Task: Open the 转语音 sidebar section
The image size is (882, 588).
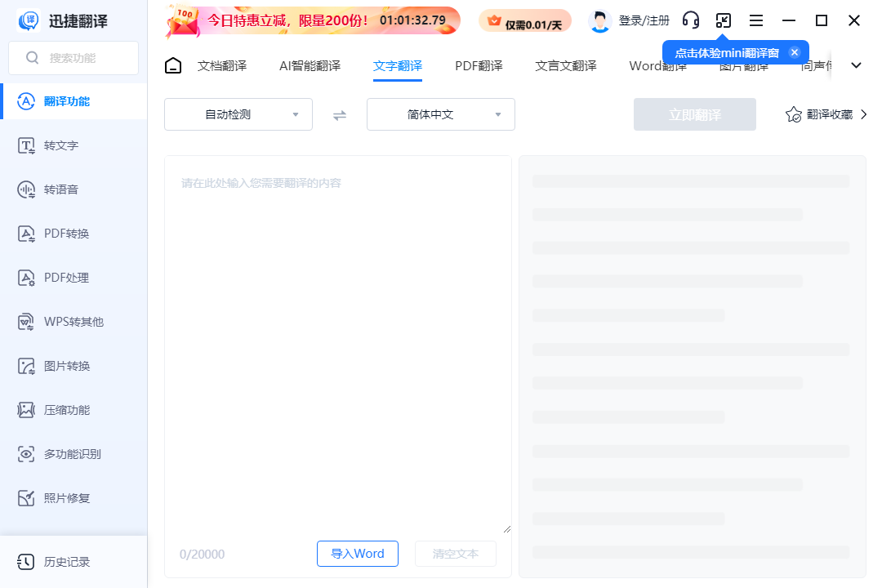Action: coord(73,189)
